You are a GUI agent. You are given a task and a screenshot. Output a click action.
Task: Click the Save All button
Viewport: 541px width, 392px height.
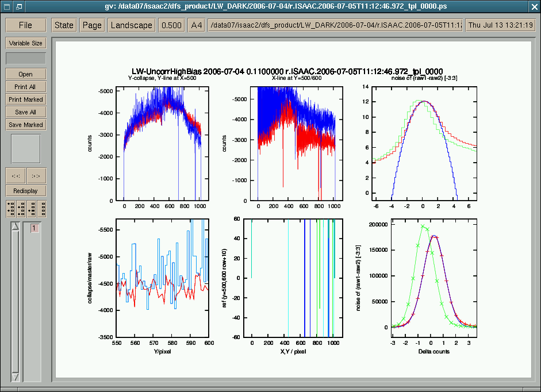[25, 112]
